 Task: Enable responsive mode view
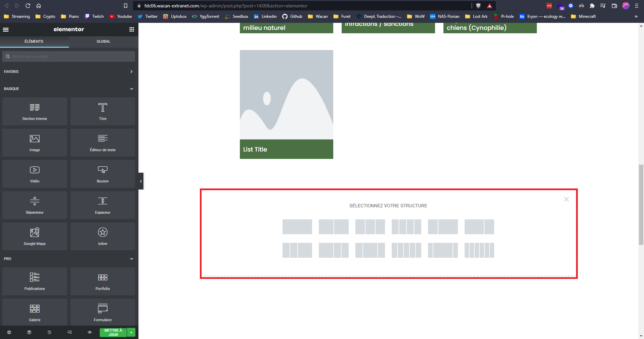coord(70,332)
